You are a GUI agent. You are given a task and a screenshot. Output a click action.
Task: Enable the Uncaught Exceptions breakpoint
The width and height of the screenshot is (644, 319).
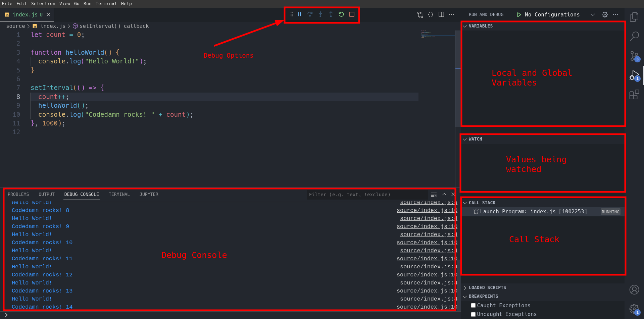pos(473,314)
